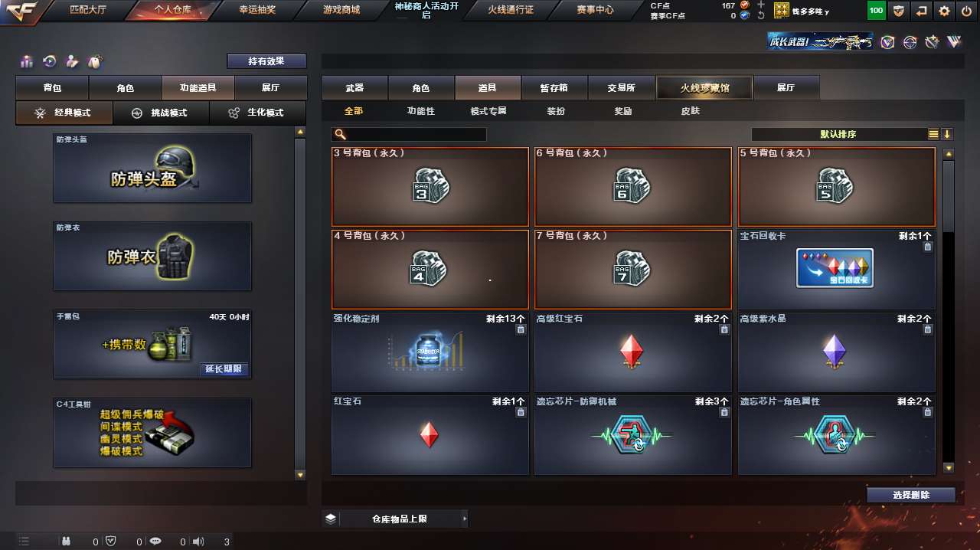Toggle sort direction arrow button

click(x=947, y=134)
